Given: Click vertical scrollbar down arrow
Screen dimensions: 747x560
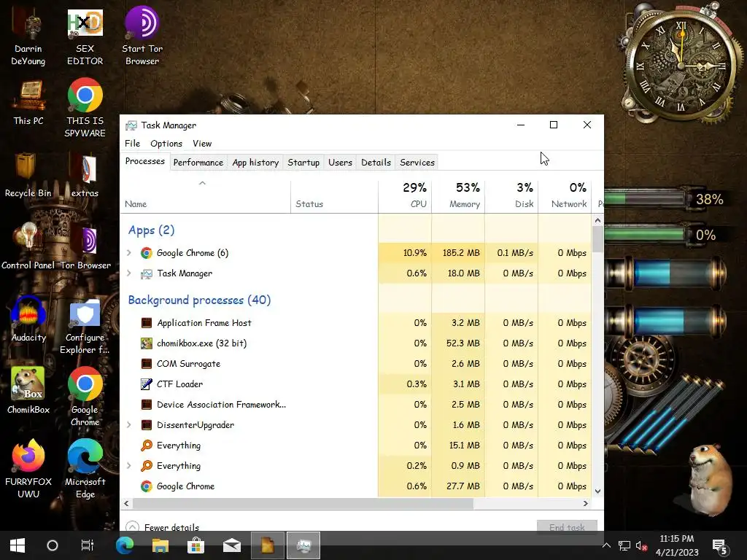Looking at the screenshot, I should [x=598, y=491].
